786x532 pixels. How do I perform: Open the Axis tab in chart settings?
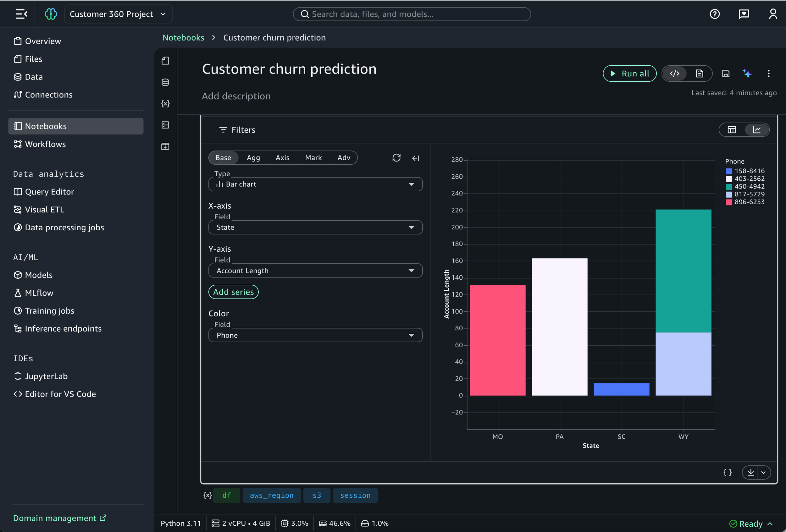pos(282,157)
